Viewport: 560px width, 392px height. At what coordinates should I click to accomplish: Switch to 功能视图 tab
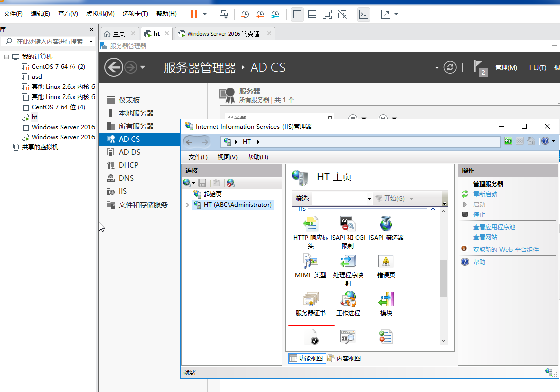tap(306, 358)
